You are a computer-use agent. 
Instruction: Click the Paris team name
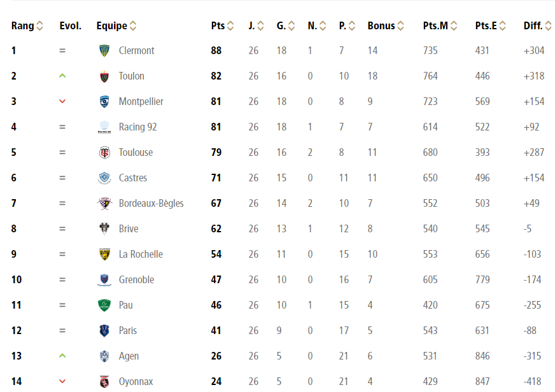[x=128, y=330]
